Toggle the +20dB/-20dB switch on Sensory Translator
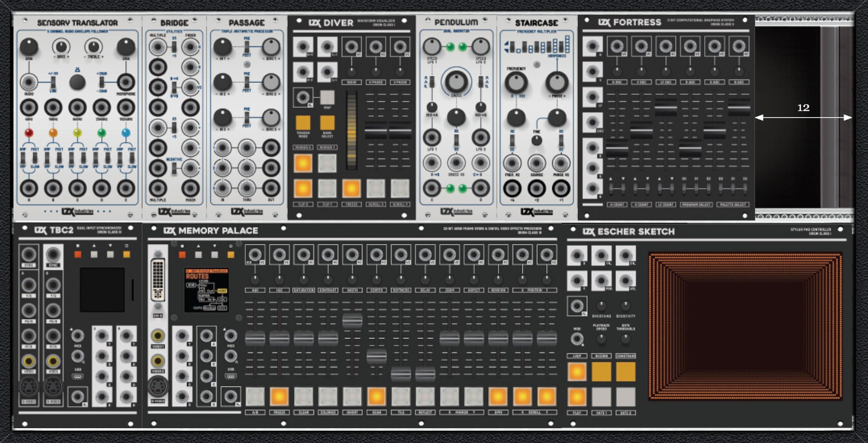This screenshot has height=443, width=868. [x=102, y=82]
